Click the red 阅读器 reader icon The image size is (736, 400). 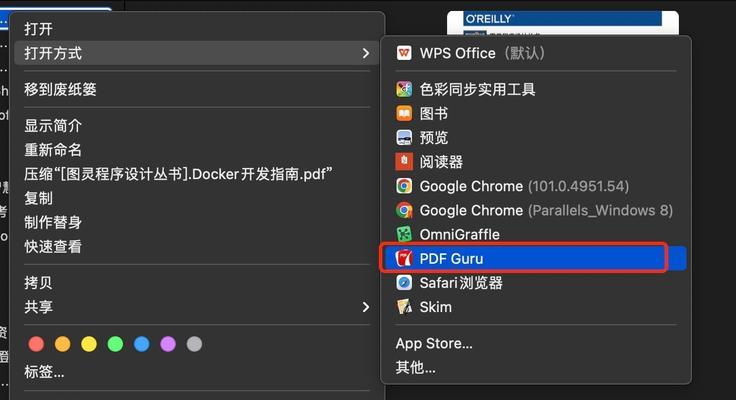[x=404, y=162]
